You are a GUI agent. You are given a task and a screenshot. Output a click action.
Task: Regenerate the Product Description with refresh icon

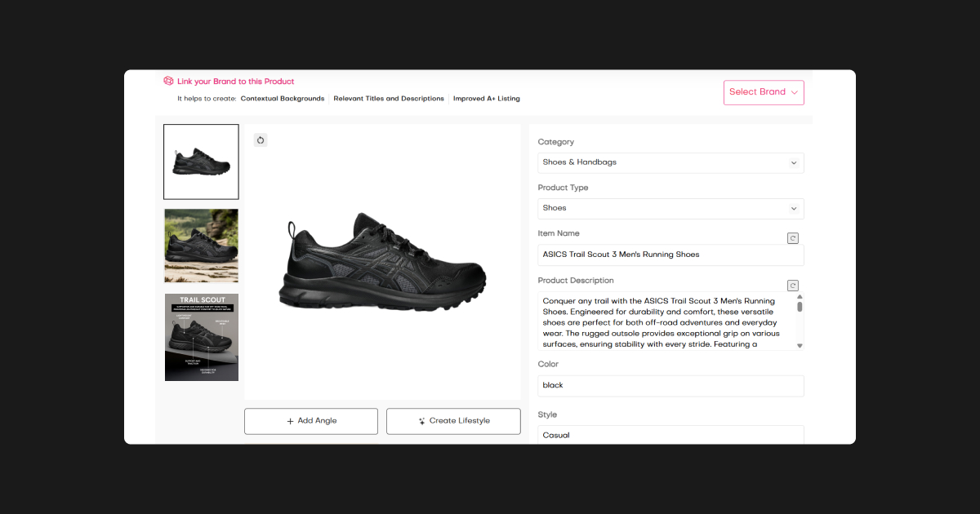pyautogui.click(x=792, y=286)
